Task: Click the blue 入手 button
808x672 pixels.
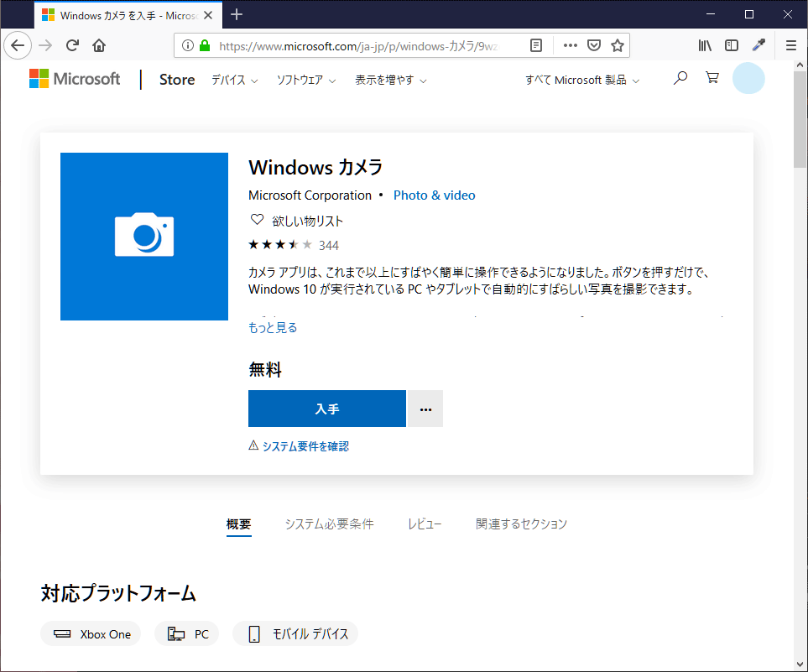Action: point(327,409)
